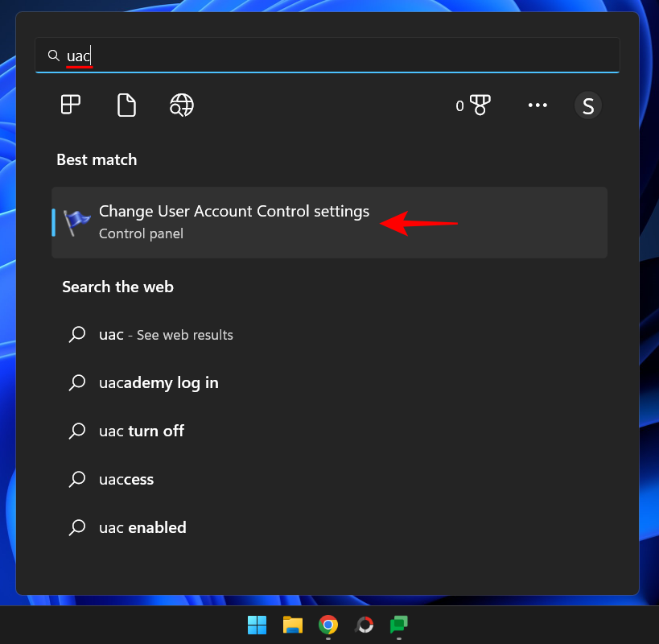Select the 'uac enabled' suggestion
The height and width of the screenshot is (644, 659).
point(142,527)
